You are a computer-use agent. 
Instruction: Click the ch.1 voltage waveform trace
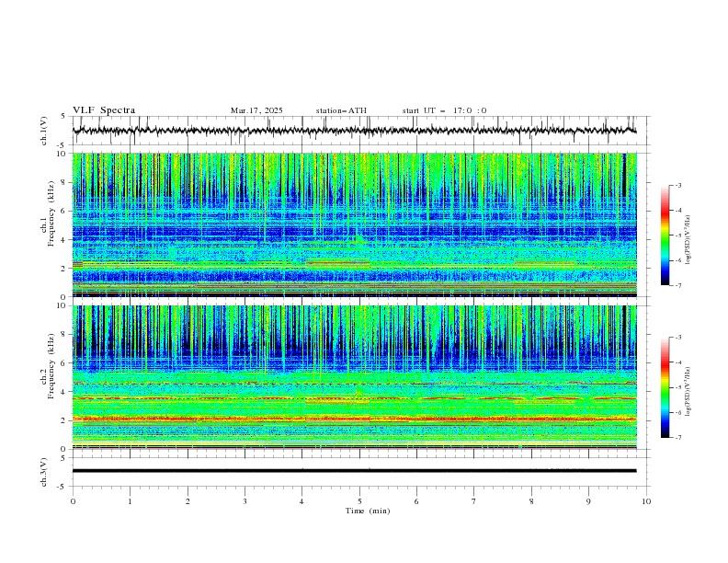(354, 131)
